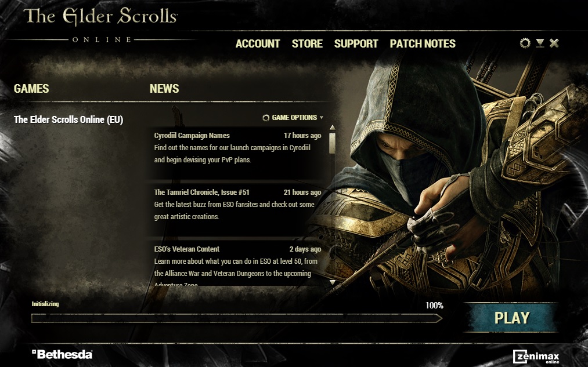The height and width of the screenshot is (367, 588).
Task: Open the GAME OPTIONS menu
Action: tap(293, 118)
